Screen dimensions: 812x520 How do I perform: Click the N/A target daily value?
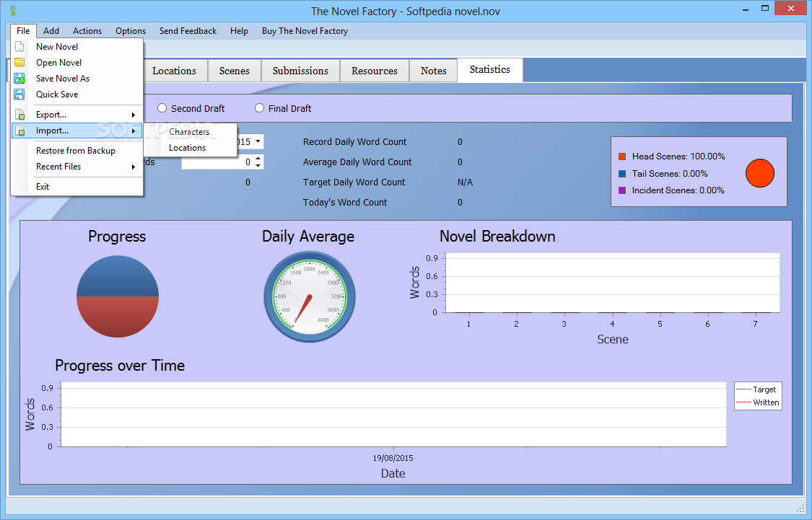tap(465, 182)
